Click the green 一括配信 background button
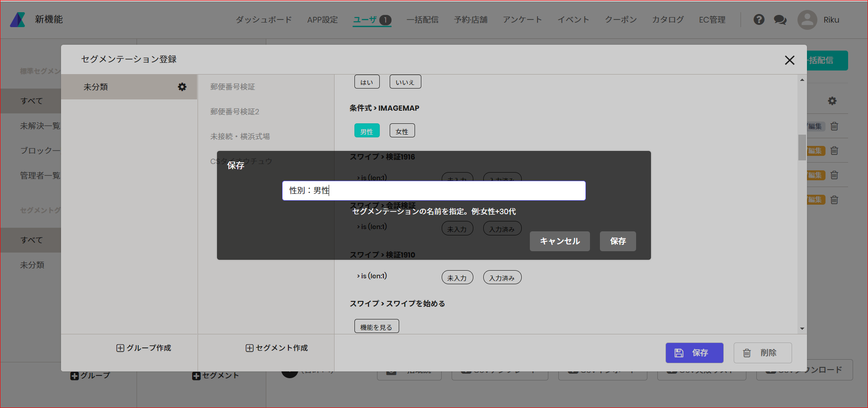Viewport: 868px width, 408px height. [x=827, y=61]
